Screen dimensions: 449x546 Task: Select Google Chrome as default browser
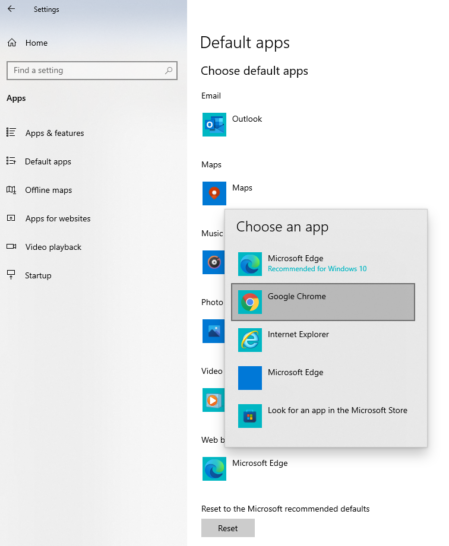pyautogui.click(x=323, y=302)
